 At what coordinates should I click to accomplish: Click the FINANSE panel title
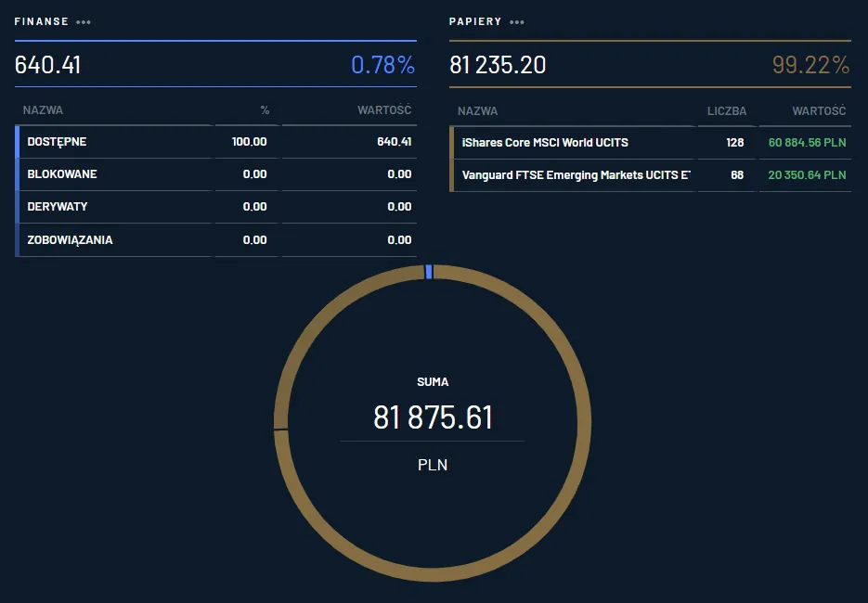(41, 22)
